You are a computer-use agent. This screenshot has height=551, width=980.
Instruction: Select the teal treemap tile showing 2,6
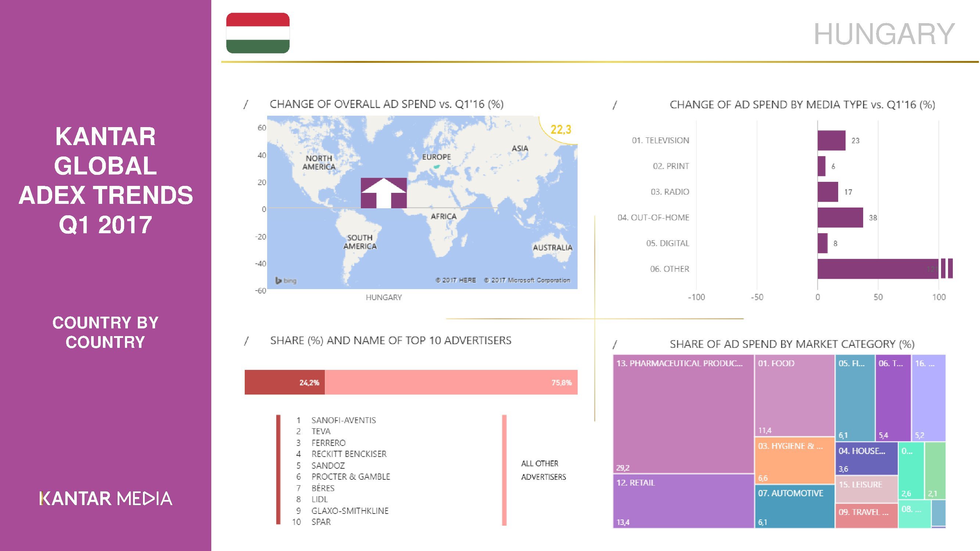click(x=912, y=471)
